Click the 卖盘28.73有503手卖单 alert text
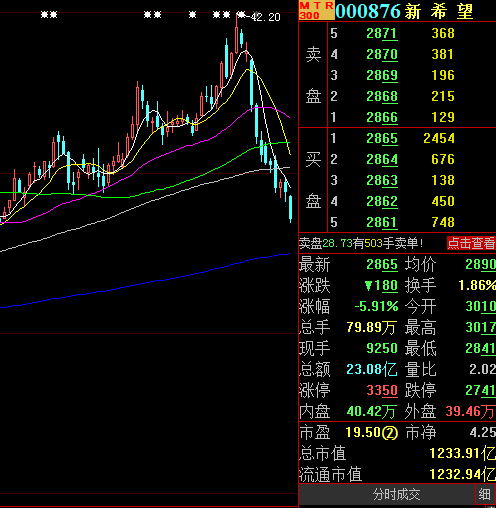 pos(361,243)
